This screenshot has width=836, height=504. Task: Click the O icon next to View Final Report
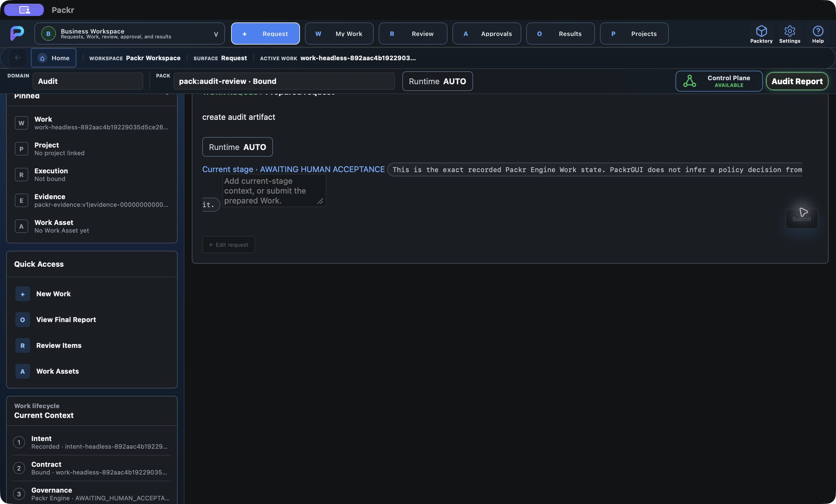(23, 320)
